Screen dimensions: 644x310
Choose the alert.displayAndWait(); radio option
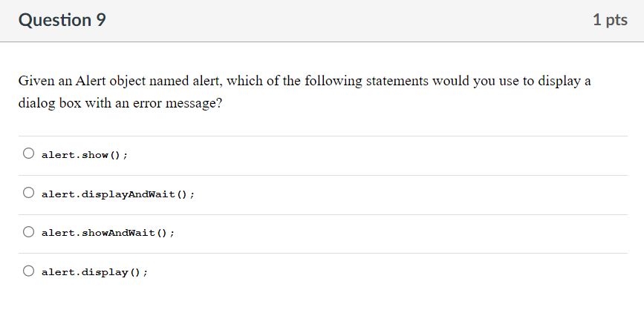(x=28, y=193)
